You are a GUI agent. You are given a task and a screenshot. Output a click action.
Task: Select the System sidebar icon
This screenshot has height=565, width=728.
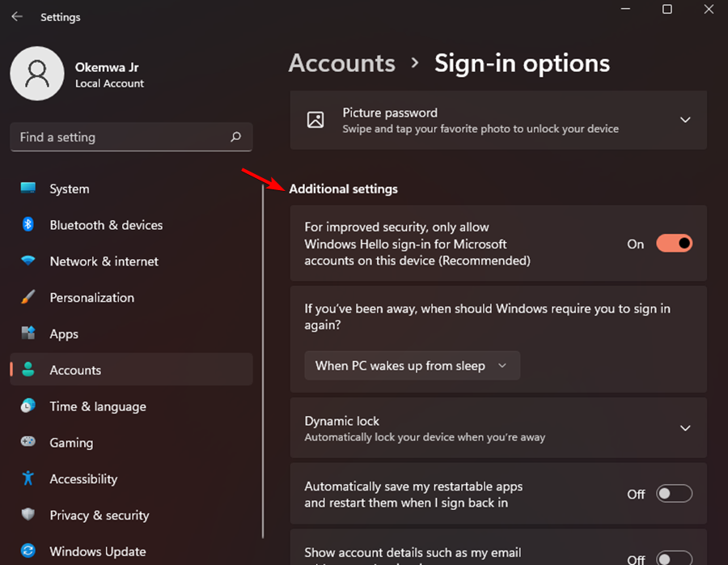[29, 189]
